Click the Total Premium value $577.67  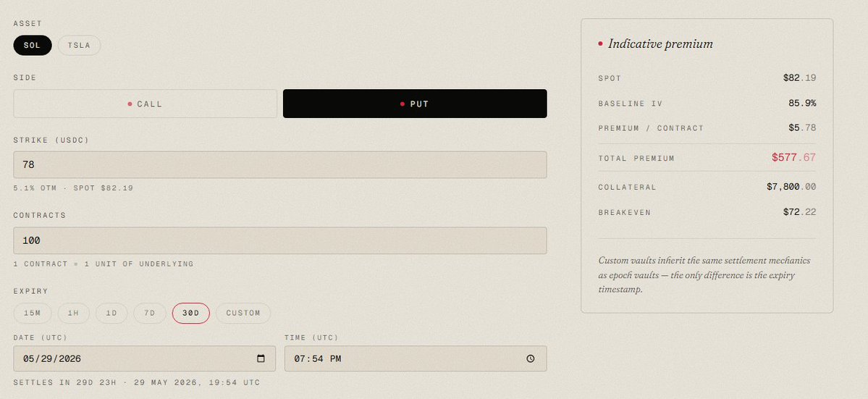(x=794, y=158)
